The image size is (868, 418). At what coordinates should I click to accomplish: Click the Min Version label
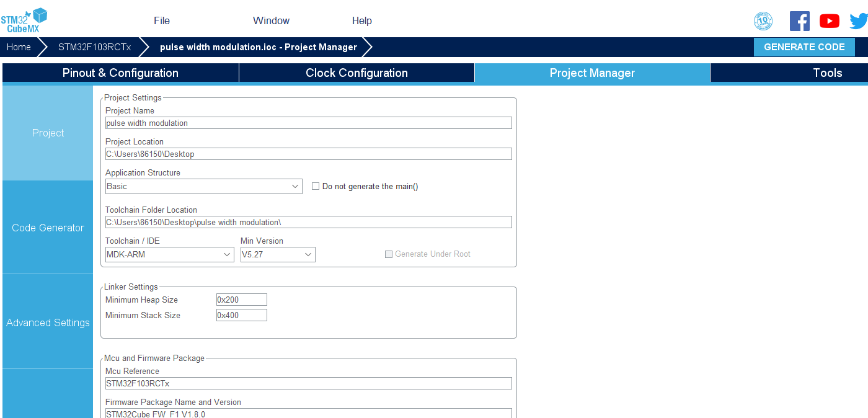262,241
